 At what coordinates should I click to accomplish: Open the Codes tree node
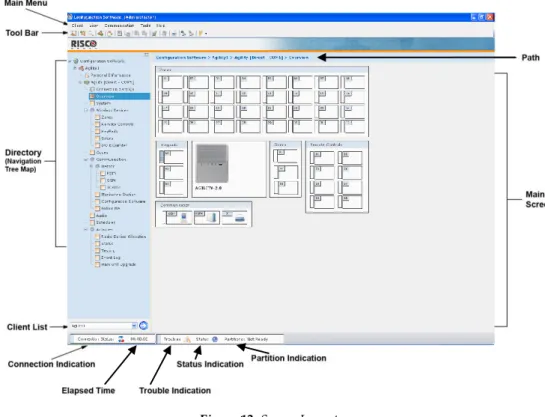(102, 153)
